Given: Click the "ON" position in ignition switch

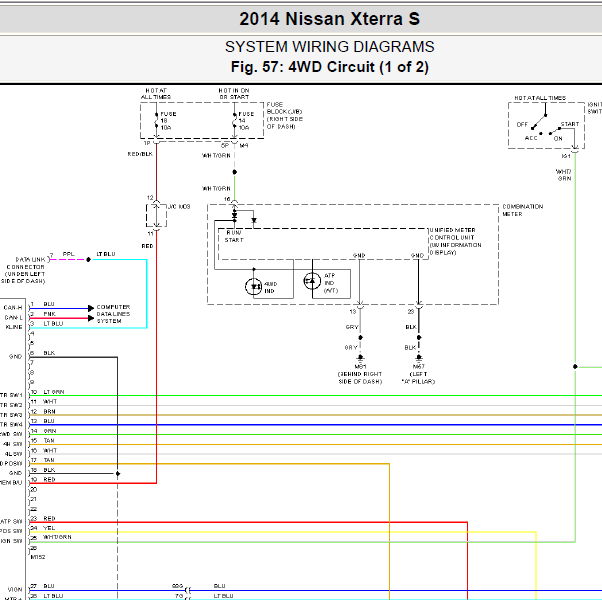Looking at the screenshot, I should point(558,139).
